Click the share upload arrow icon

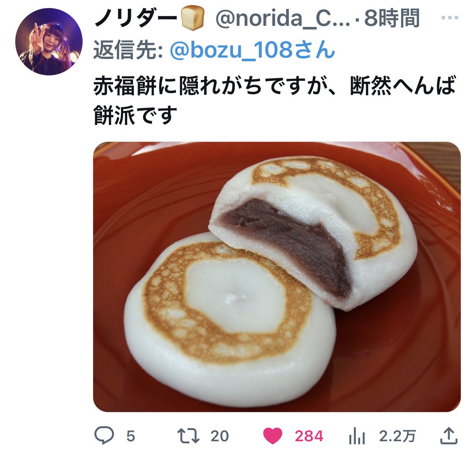(x=448, y=436)
